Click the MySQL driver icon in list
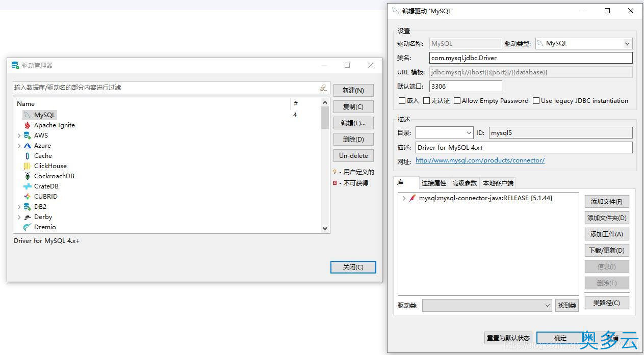The image size is (644, 355). [28, 115]
